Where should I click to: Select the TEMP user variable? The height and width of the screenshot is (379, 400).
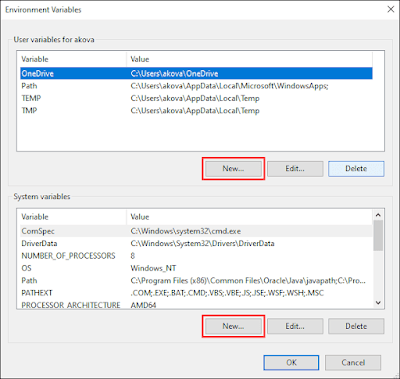[196, 98]
